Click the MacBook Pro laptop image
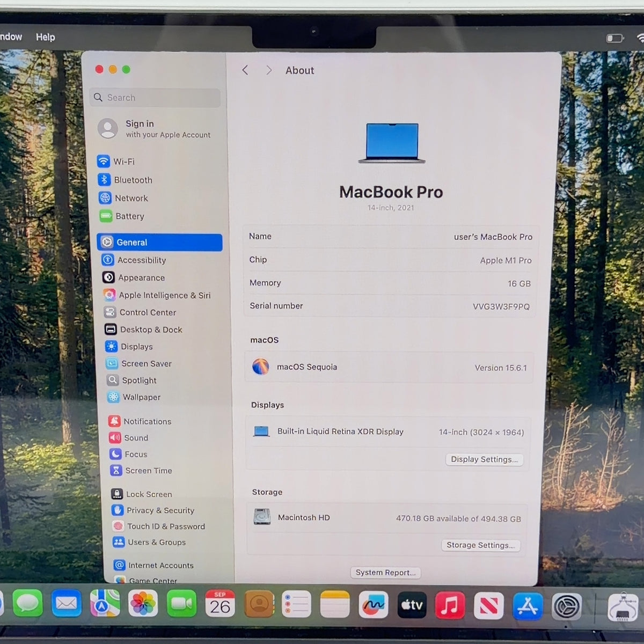The image size is (644, 644). click(392, 143)
